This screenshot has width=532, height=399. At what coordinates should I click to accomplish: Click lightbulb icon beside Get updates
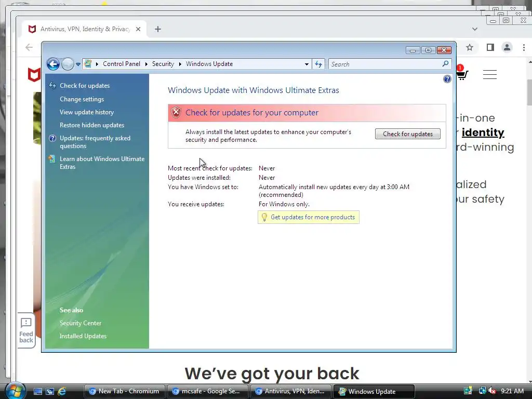[264, 217]
